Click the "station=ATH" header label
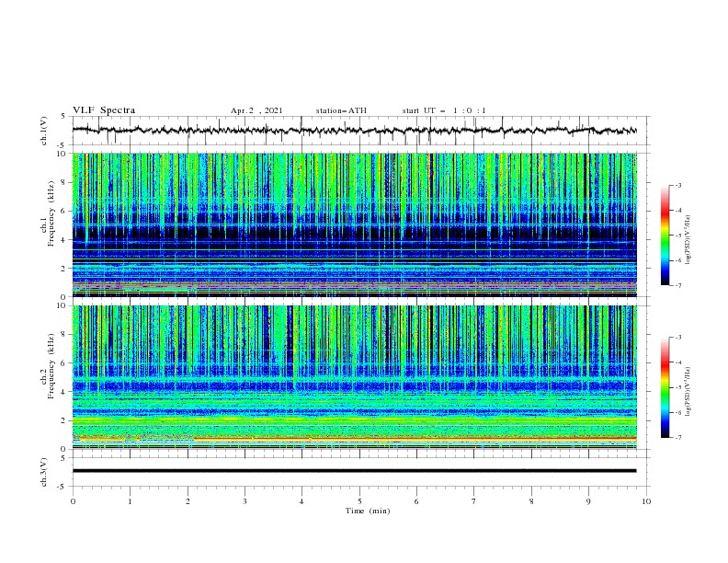 point(341,110)
